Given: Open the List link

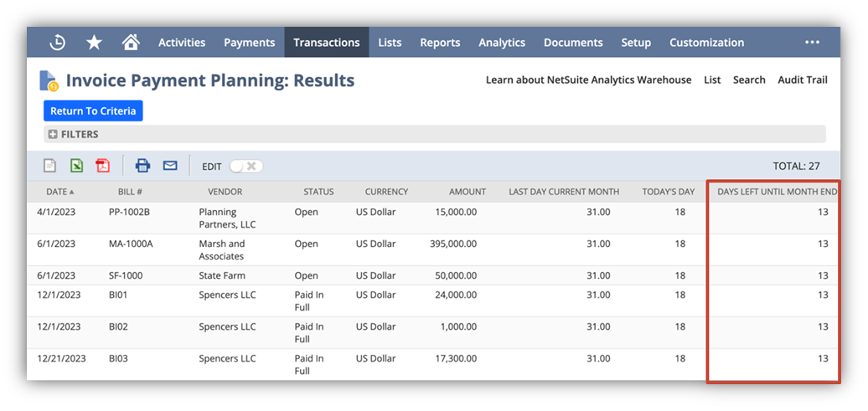Looking at the screenshot, I should pyautogui.click(x=712, y=80).
